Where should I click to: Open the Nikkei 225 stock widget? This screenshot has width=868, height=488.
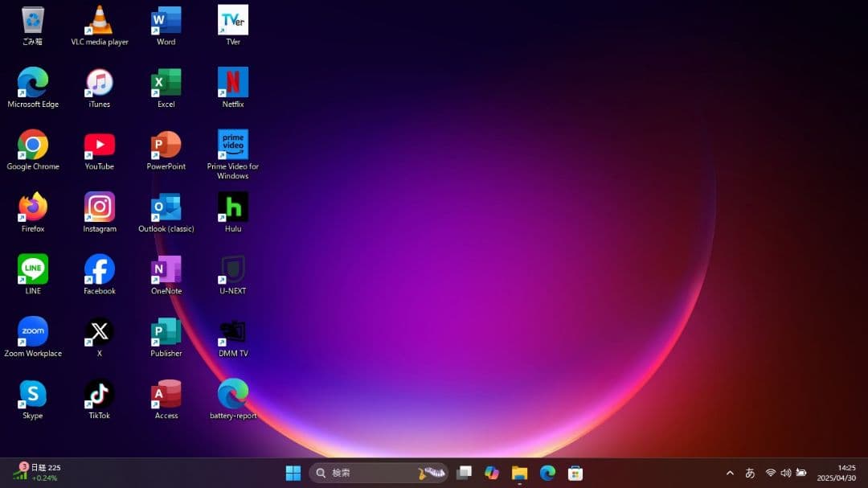(36, 473)
